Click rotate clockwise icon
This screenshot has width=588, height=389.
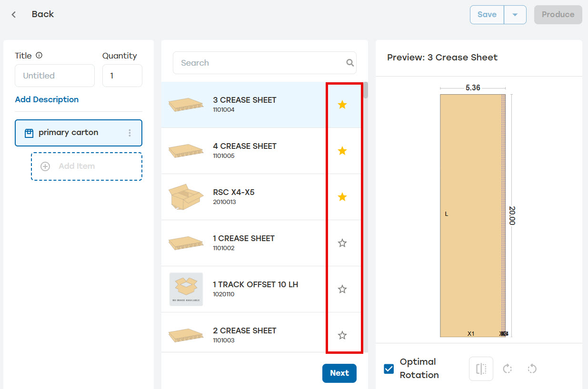pyautogui.click(x=507, y=369)
